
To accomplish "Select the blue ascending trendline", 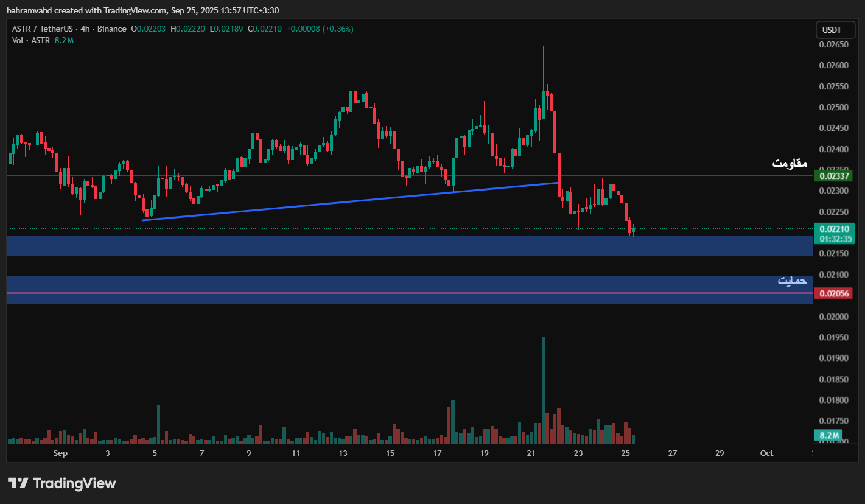I will [350, 201].
